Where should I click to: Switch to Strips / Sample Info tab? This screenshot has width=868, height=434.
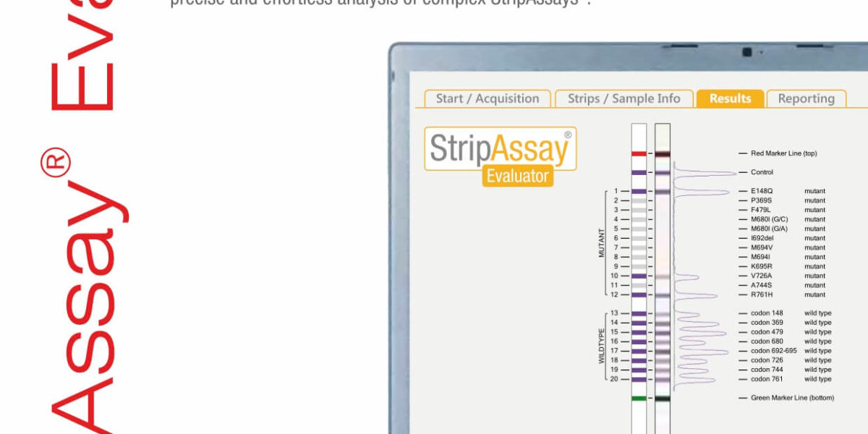[x=624, y=99]
